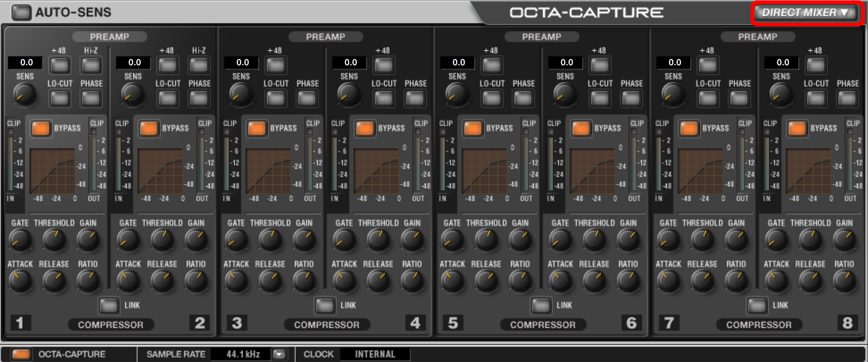Toggle compressor BYPASS on channel 8

pos(797,129)
